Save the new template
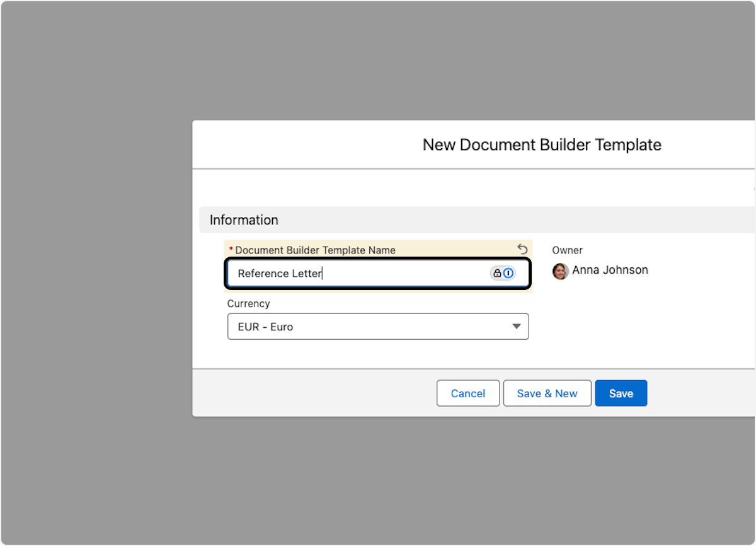 point(621,393)
